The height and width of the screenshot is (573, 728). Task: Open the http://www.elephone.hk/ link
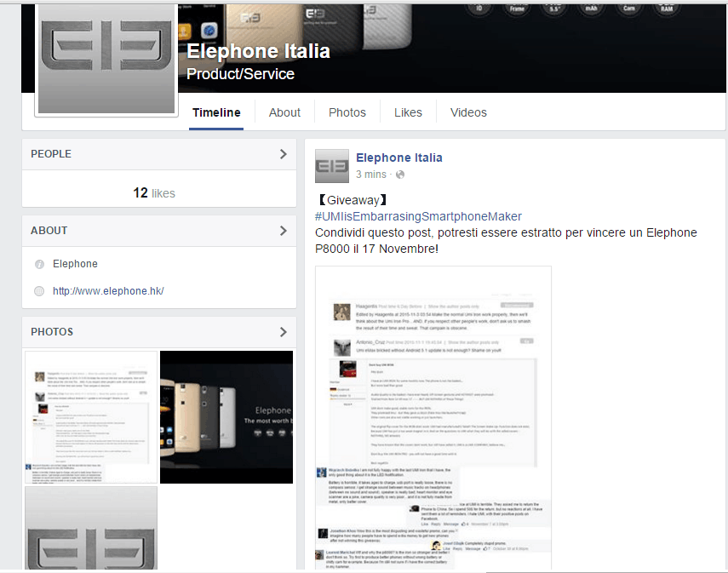[x=108, y=291]
